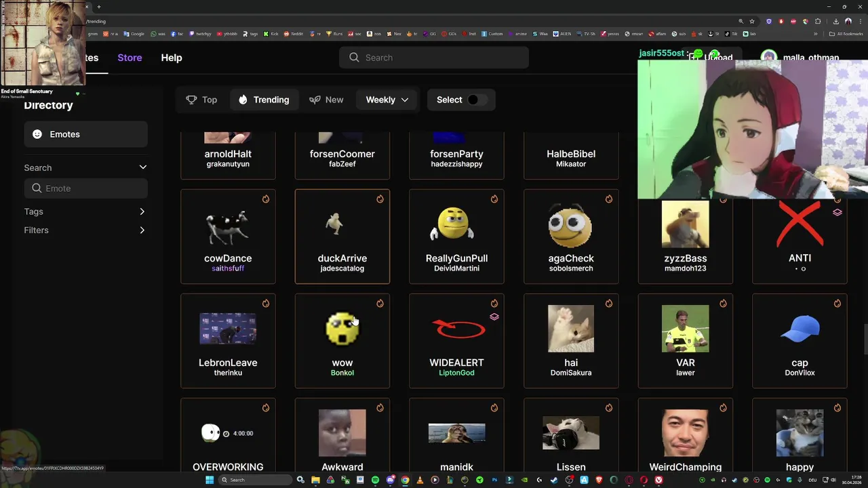Open the Help page
The width and height of the screenshot is (868, 488).
coord(172,58)
